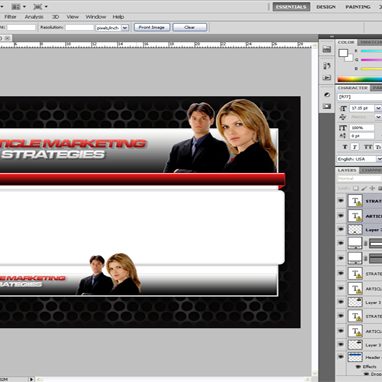
Task: Toggle visibility of the Effects sublayer
Action: (x=359, y=367)
